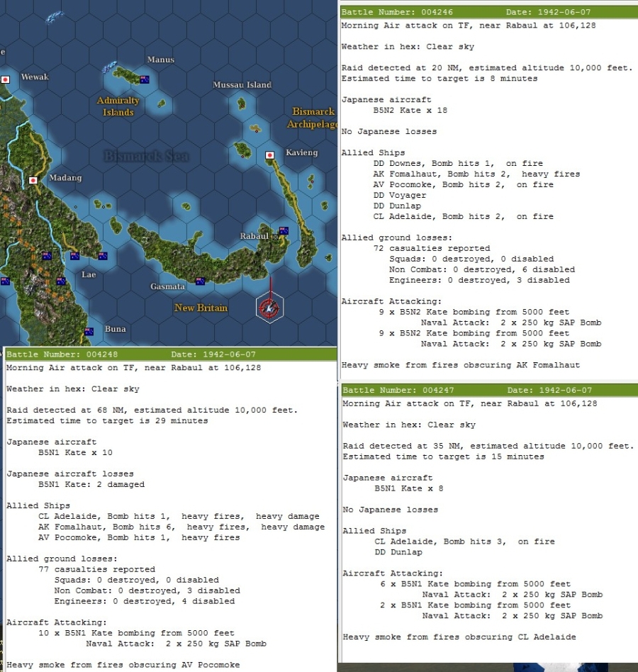Viewport: 638px width, 672px height.
Task: Click '6 x B5N1 Kate bombing from 5000 feet'
Action: (476, 584)
